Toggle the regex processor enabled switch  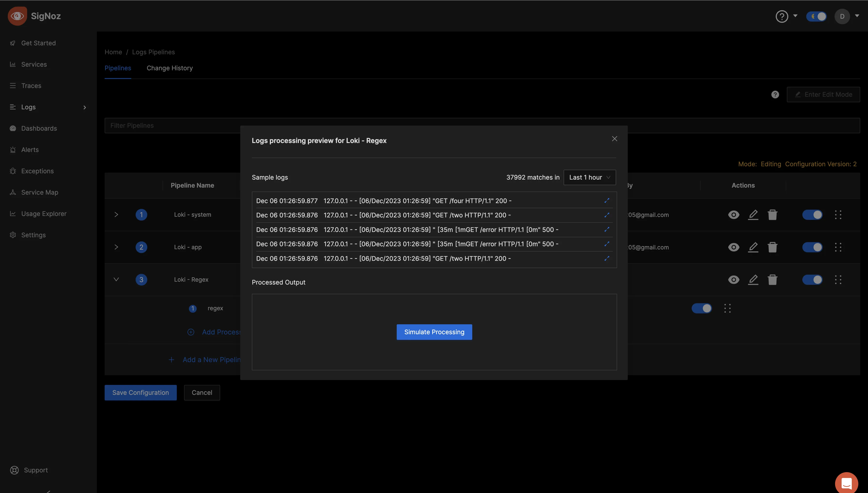(702, 308)
